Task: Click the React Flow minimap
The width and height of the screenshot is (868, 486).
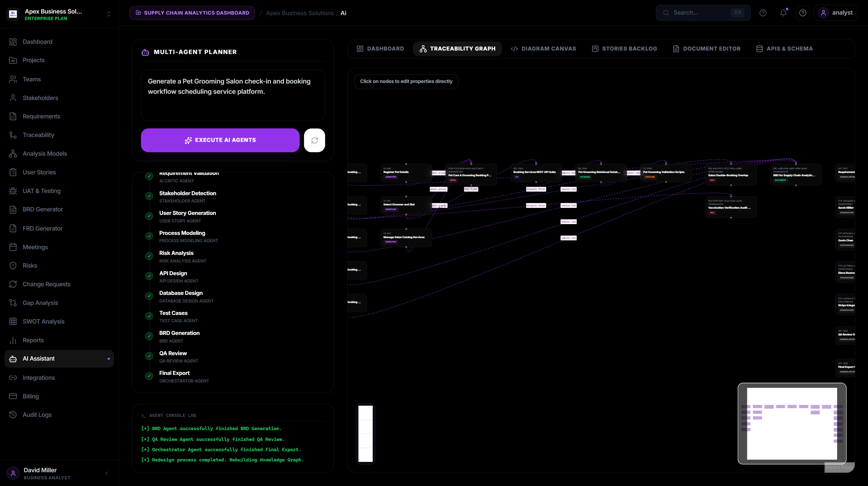Action: (x=792, y=424)
